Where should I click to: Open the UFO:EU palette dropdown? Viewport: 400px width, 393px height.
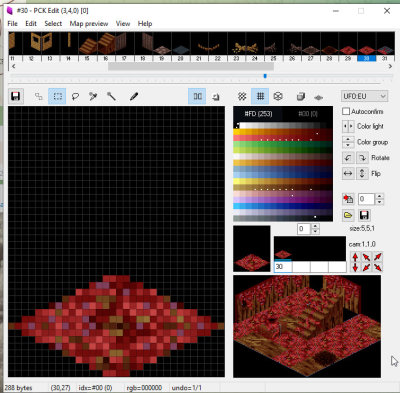point(364,96)
